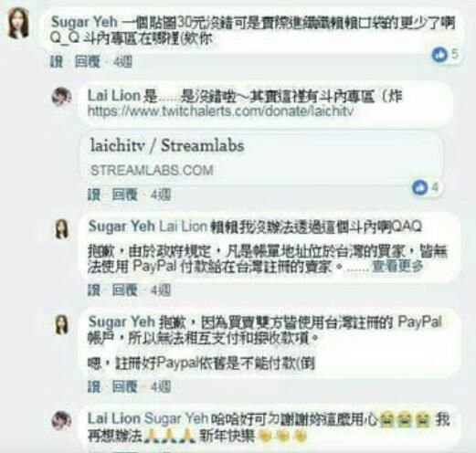This screenshot has height=453, width=476.
Task: Click Sugar Yeh's avatar on the QAQ reply
Action: (x=62, y=229)
